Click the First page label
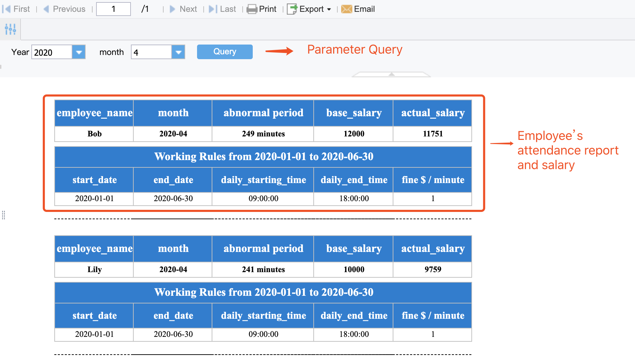 tap(22, 9)
